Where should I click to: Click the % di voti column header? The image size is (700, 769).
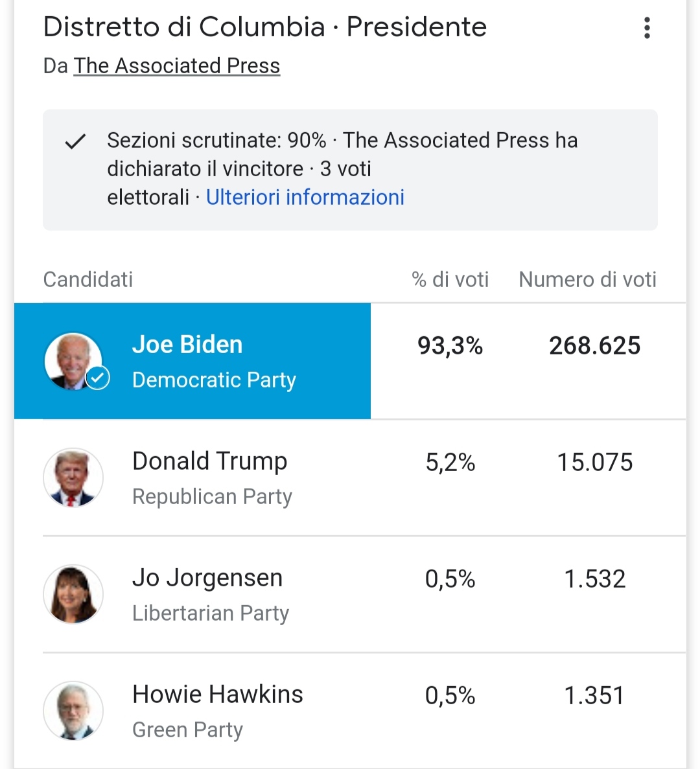(x=450, y=279)
